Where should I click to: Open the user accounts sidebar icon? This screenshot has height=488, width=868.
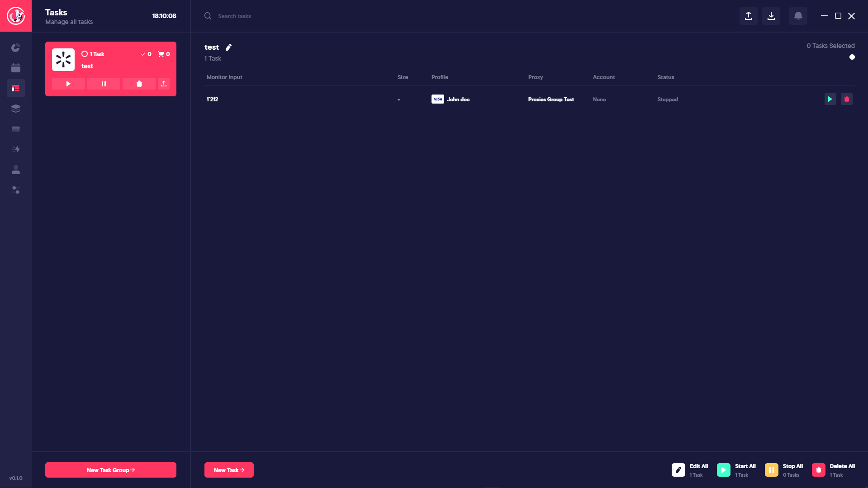click(x=16, y=170)
